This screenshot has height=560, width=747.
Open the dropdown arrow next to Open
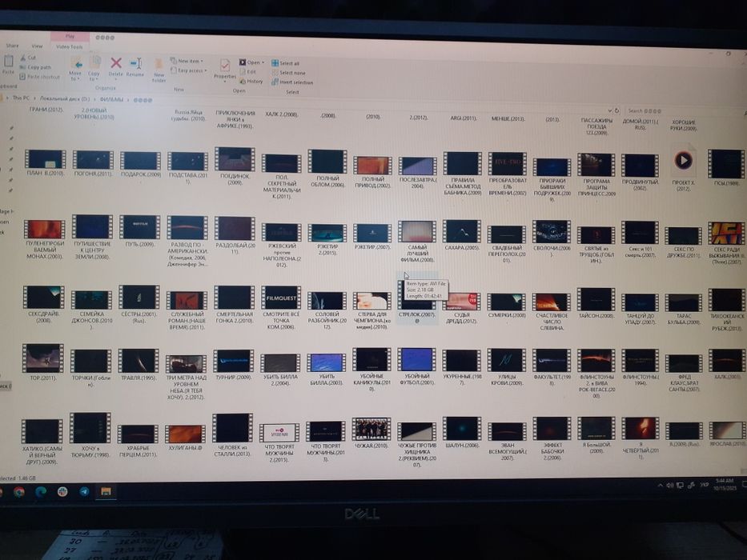[263, 62]
